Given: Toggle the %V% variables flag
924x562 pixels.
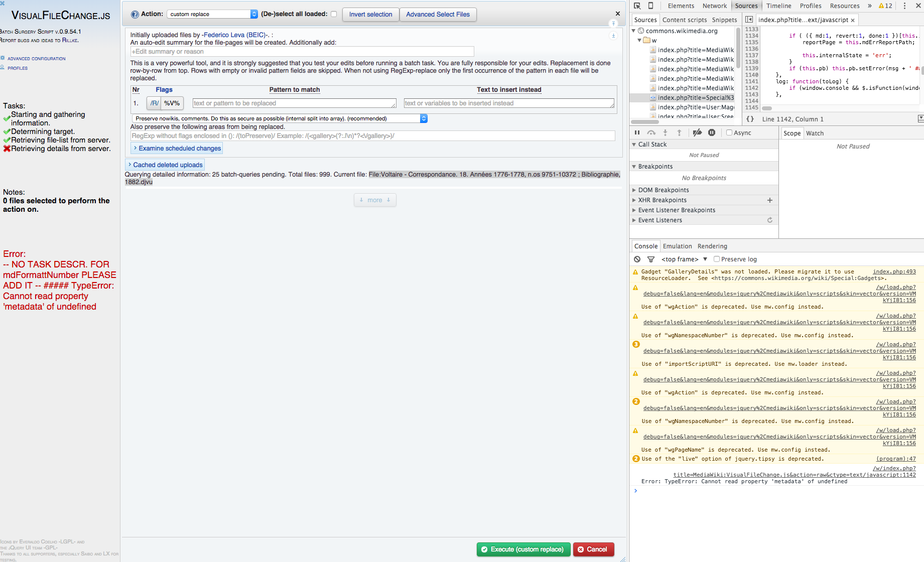Looking at the screenshot, I should point(172,103).
